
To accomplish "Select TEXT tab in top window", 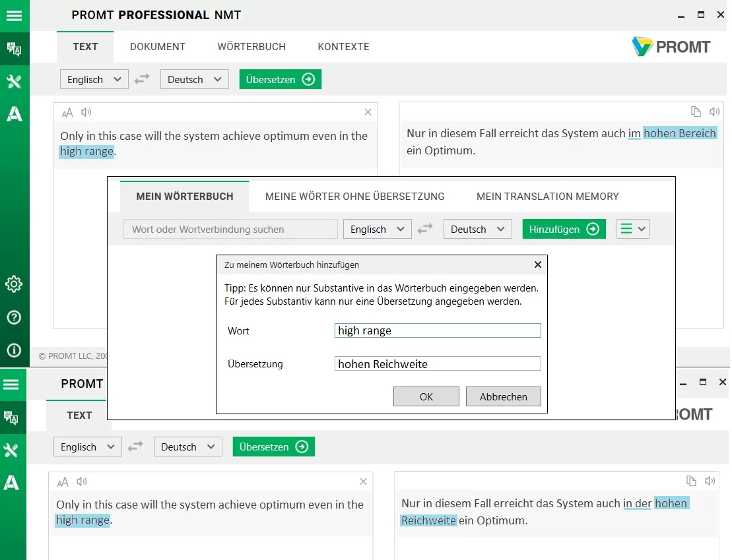I will click(x=85, y=47).
